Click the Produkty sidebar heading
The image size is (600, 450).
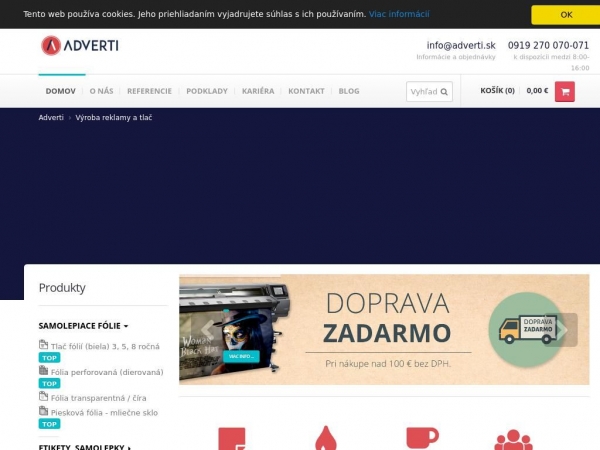pyautogui.click(x=62, y=288)
